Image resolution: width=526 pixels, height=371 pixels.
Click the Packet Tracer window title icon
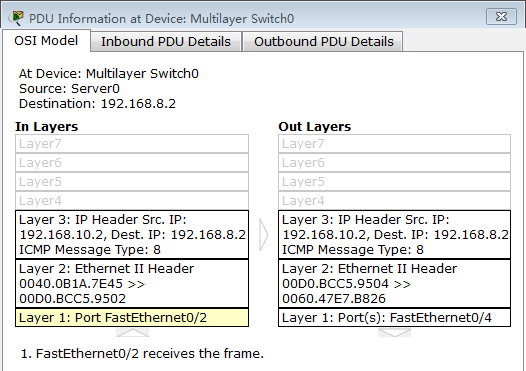[16, 18]
